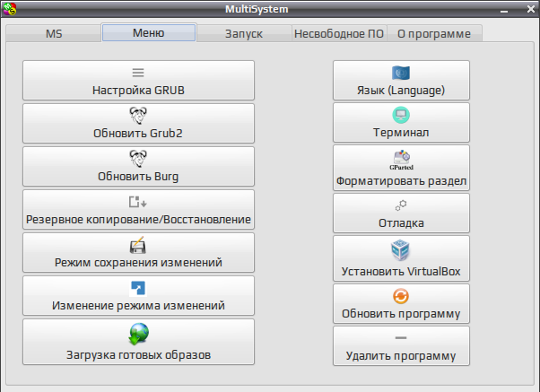The height and width of the screenshot is (392, 540).
Task: Click the cube icon Установить VirtualBox
Action: pos(400,250)
